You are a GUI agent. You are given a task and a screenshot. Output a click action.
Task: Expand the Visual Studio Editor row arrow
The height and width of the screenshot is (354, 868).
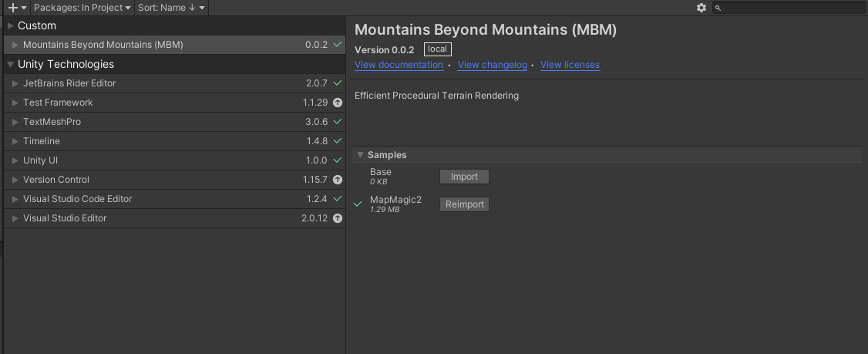point(15,218)
